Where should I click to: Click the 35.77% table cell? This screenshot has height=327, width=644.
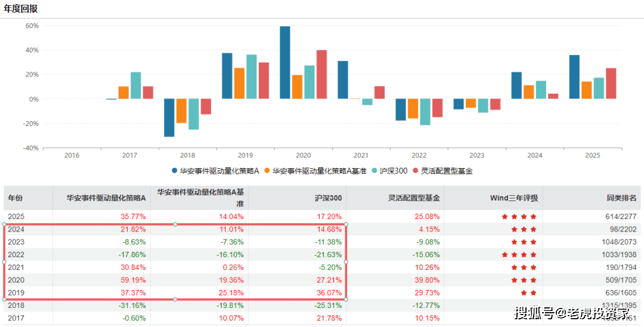point(133,217)
